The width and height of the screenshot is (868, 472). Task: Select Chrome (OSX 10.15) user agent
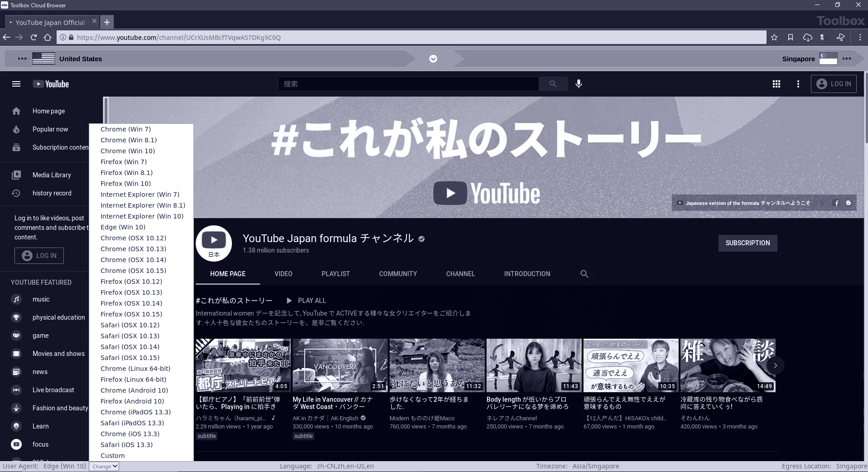tap(141, 271)
